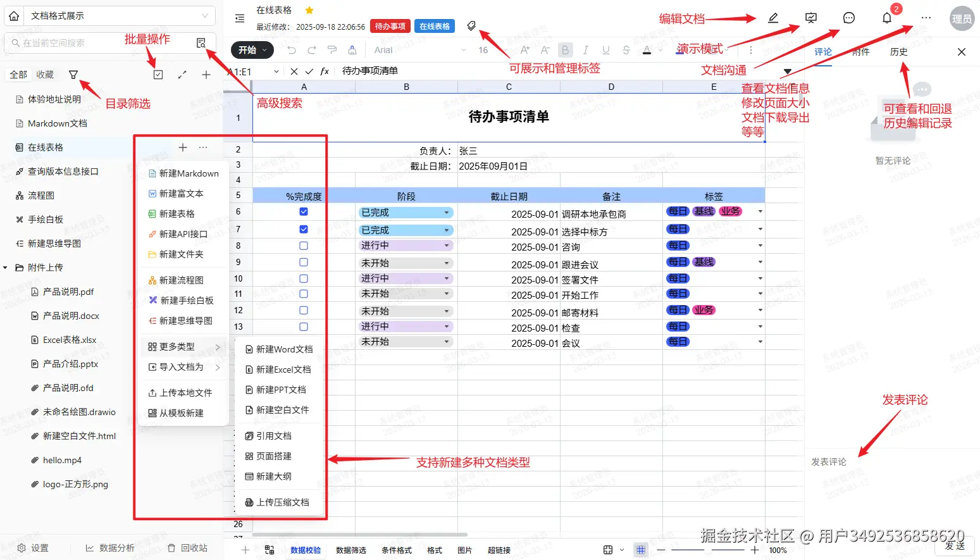Open the 开始 menu dropdown
This screenshot has width=980, height=560.
pos(252,50)
